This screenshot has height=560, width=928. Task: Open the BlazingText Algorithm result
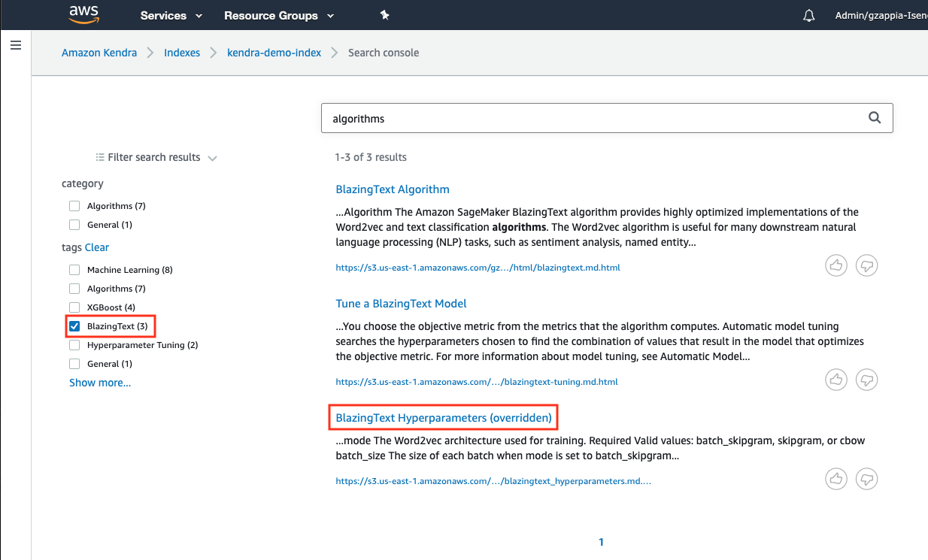[393, 189]
